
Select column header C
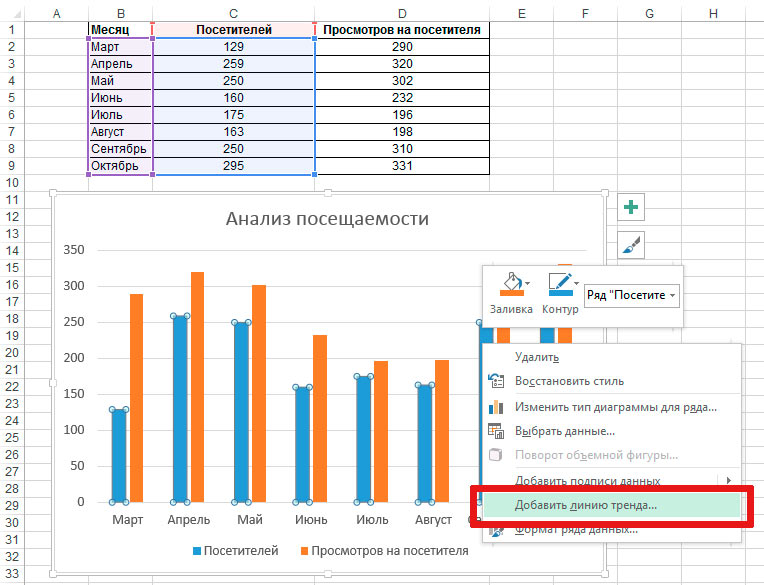tap(233, 14)
